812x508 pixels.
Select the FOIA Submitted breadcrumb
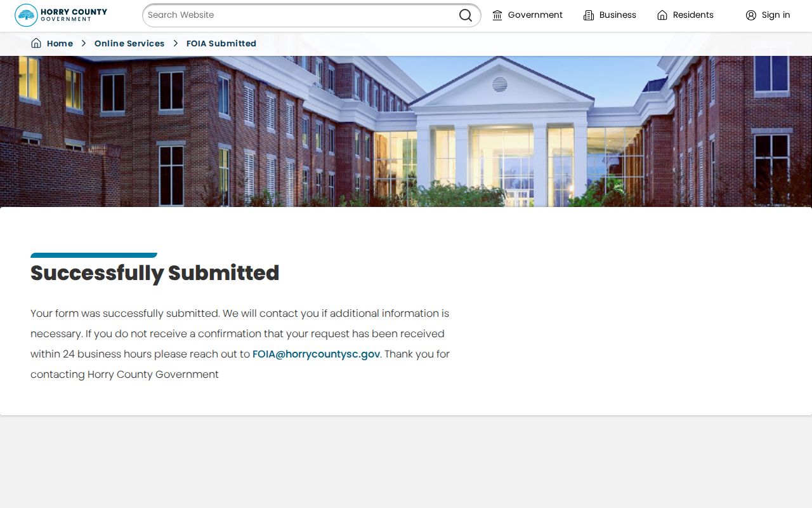[x=221, y=43]
